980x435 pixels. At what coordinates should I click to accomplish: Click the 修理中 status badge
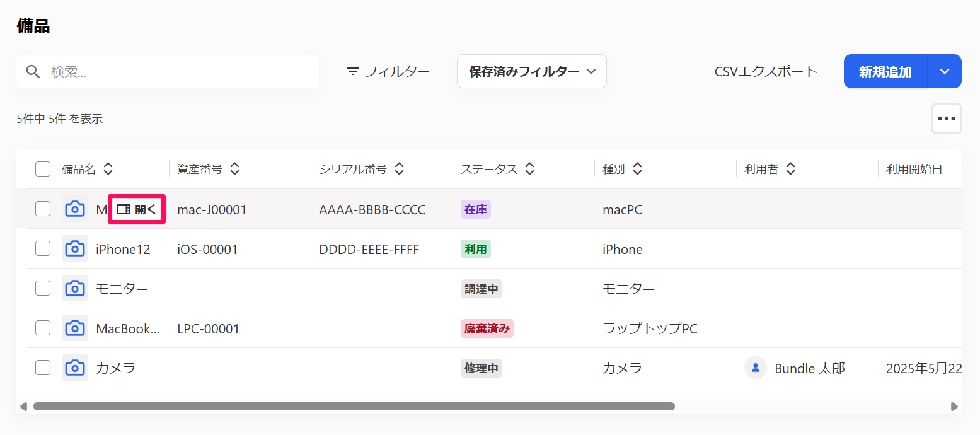pos(481,368)
